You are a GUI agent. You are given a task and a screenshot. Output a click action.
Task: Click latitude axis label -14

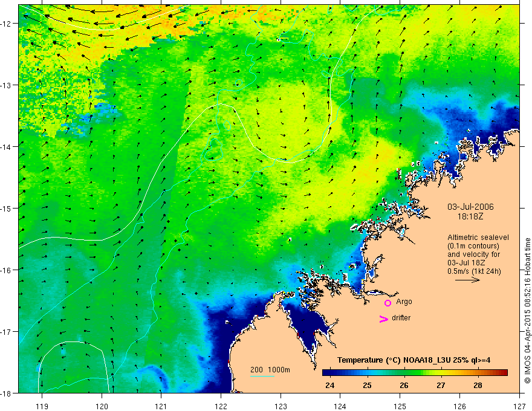coord(7,147)
